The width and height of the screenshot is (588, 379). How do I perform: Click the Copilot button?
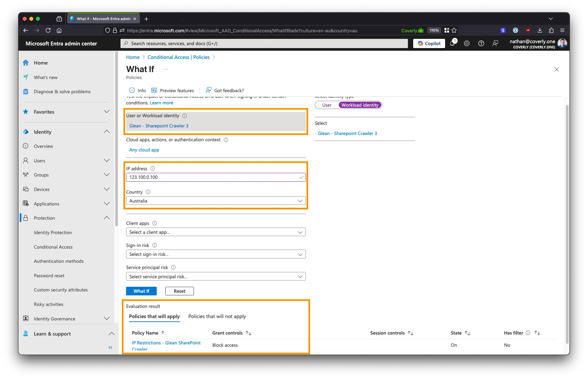429,43
